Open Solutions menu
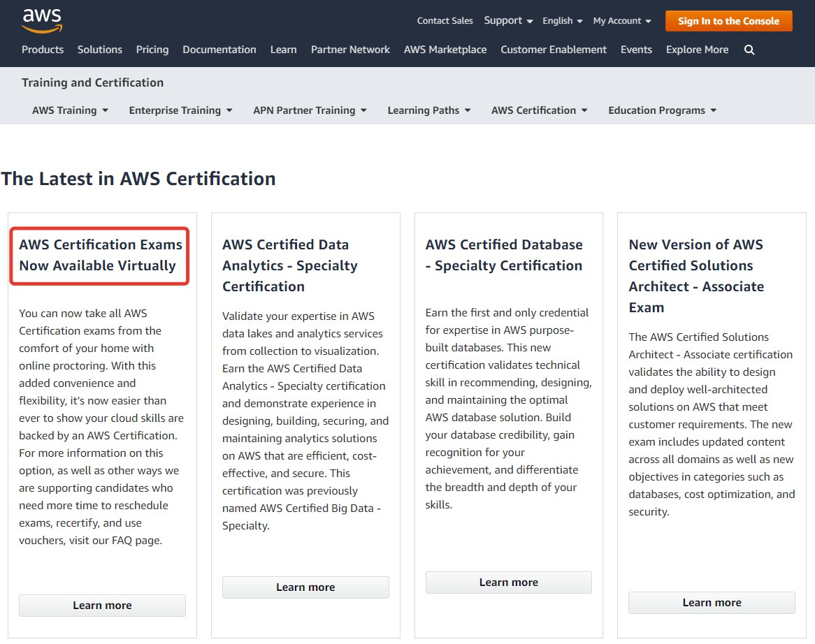The image size is (815, 644). coord(100,50)
